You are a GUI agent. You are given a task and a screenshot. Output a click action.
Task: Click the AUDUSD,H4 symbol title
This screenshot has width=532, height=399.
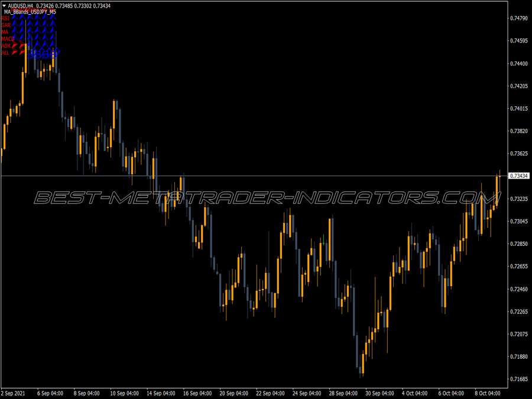20,6
